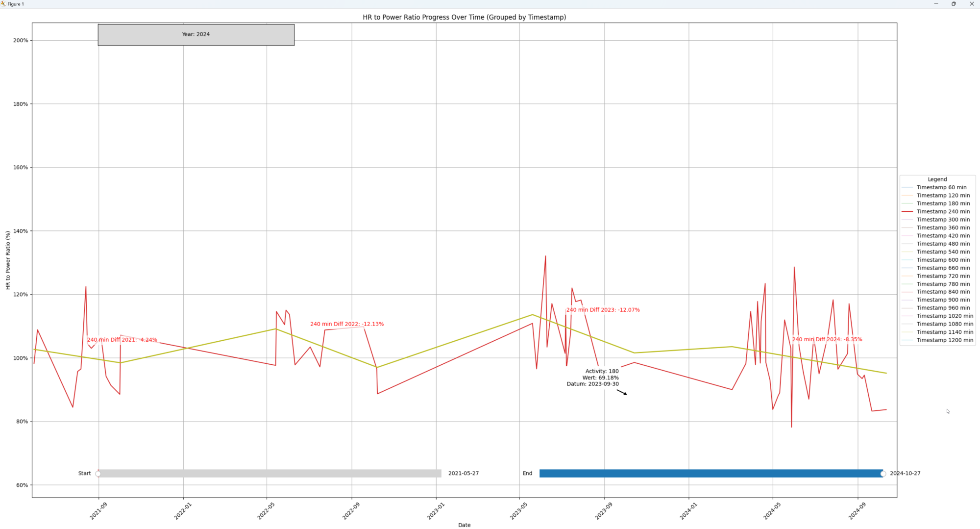The width and height of the screenshot is (980, 529).
Task: Click the 2021-05-27 start date value
Action: (463, 474)
